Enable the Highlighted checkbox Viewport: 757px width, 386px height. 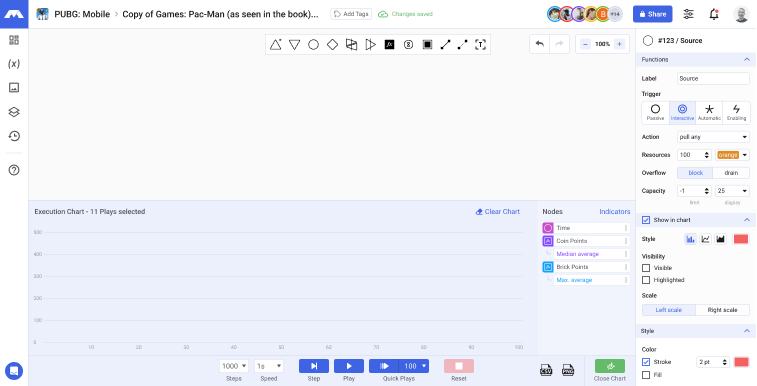pos(646,280)
